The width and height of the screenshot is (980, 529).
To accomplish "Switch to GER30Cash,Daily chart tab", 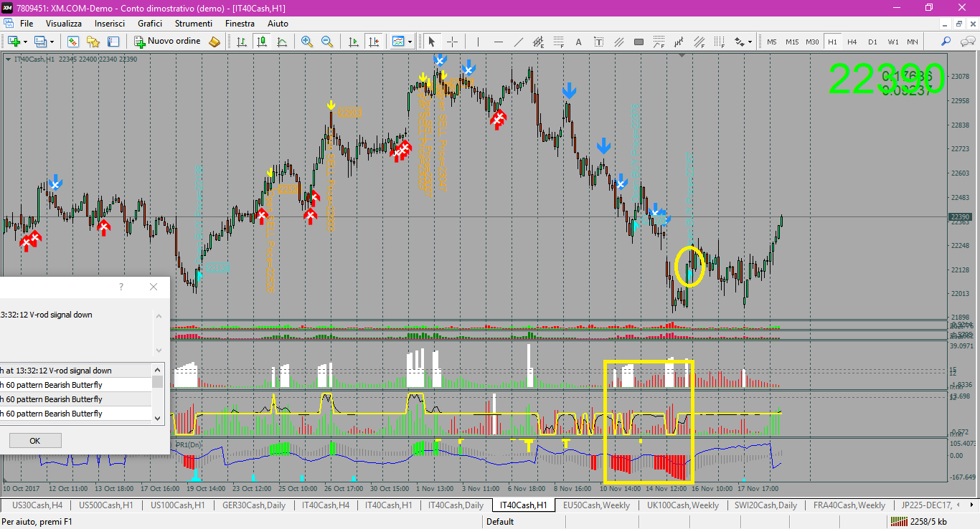I will tap(254, 505).
